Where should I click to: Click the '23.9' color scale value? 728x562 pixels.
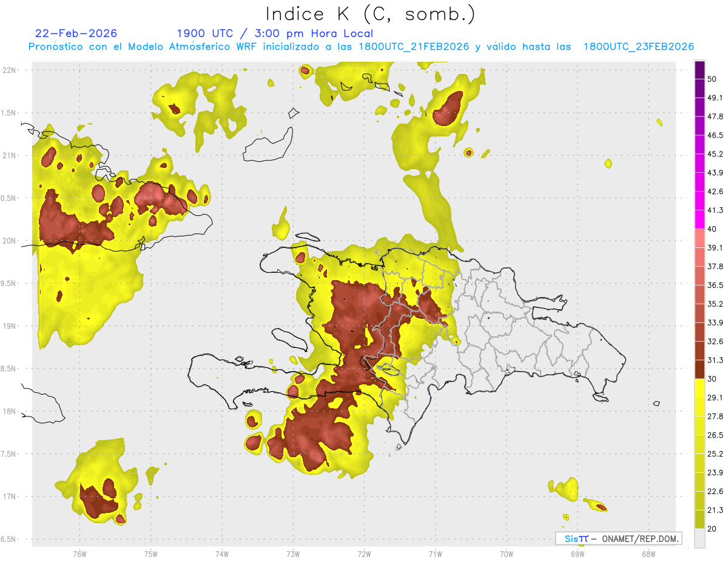[x=715, y=473]
